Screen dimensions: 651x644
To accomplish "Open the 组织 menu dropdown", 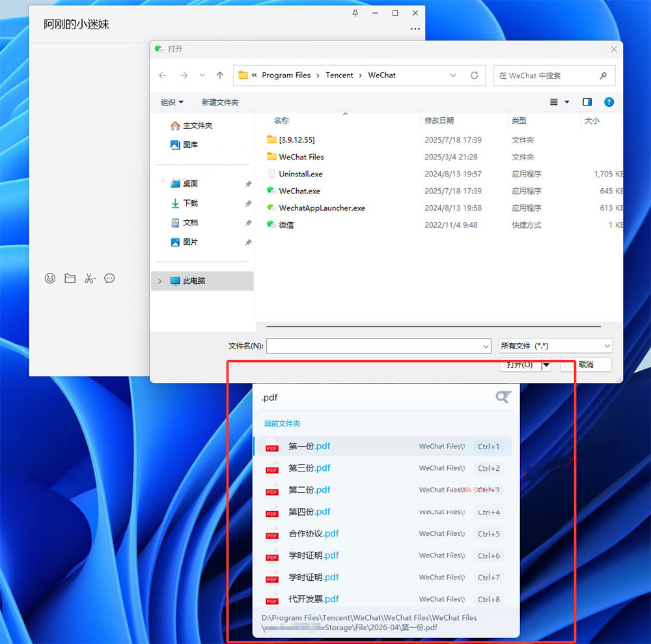I will coord(172,102).
